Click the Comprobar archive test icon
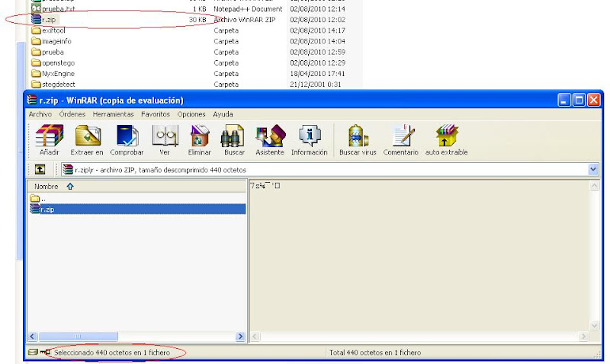The image size is (610, 364). click(x=127, y=136)
